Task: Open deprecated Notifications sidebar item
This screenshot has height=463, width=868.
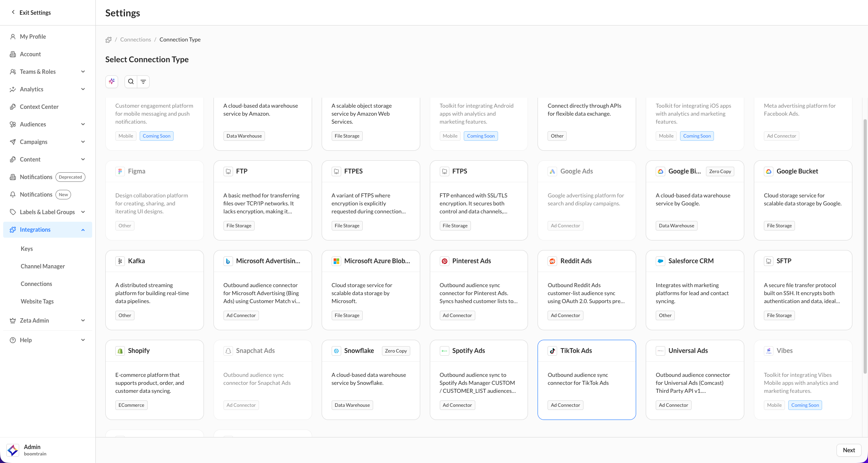Action: [47, 177]
